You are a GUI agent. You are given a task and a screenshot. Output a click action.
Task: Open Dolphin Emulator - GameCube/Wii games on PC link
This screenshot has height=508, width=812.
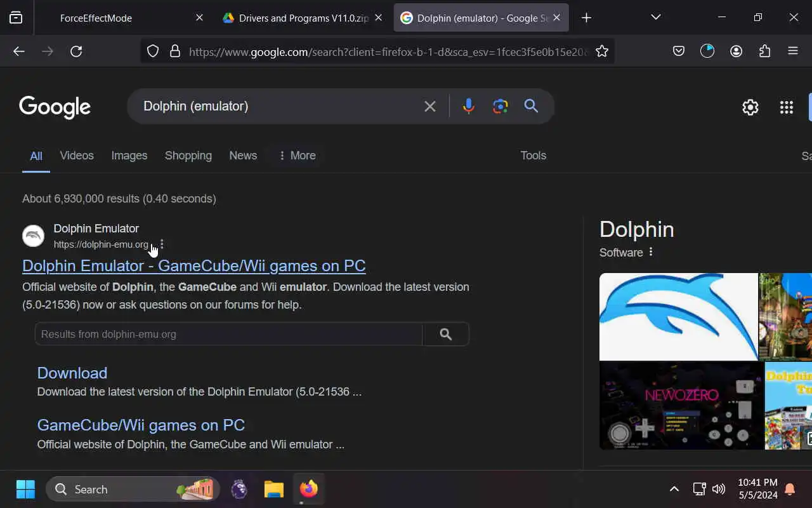(x=194, y=265)
